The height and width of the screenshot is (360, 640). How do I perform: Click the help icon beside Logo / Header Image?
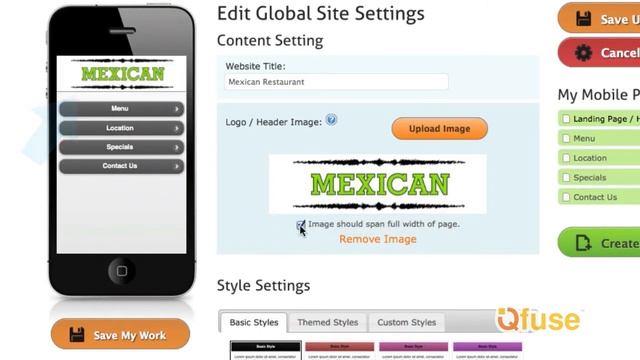(331, 120)
